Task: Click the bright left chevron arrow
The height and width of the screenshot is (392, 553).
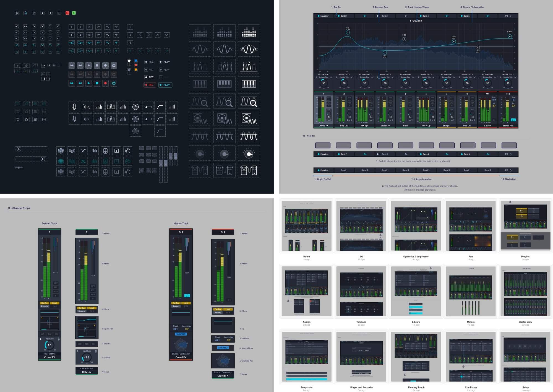Action: (x=140, y=35)
